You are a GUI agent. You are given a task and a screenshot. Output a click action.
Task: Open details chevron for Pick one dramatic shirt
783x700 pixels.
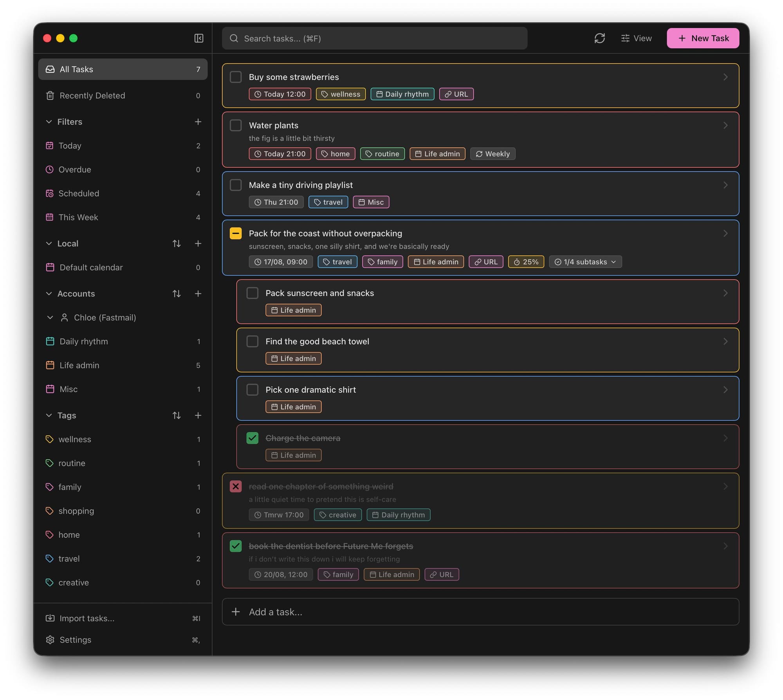point(725,390)
